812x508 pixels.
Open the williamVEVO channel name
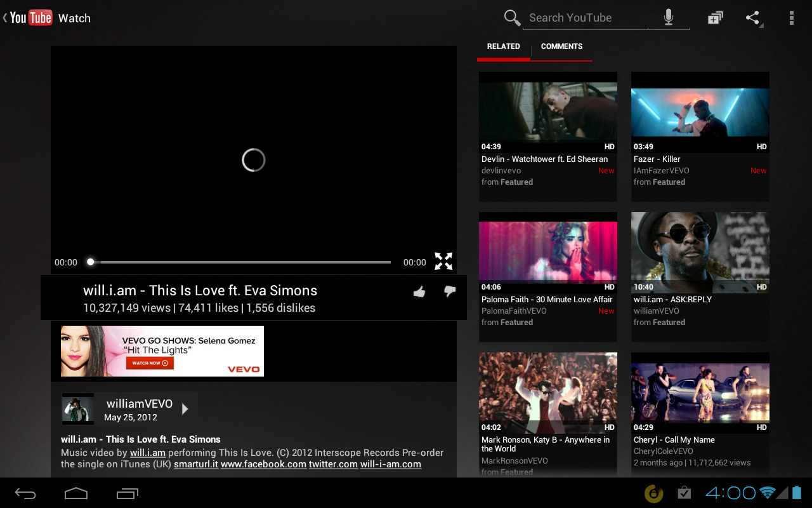(140, 404)
